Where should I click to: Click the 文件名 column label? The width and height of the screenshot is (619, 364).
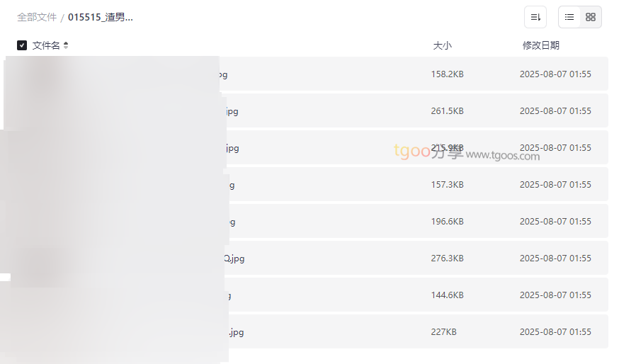(x=46, y=45)
